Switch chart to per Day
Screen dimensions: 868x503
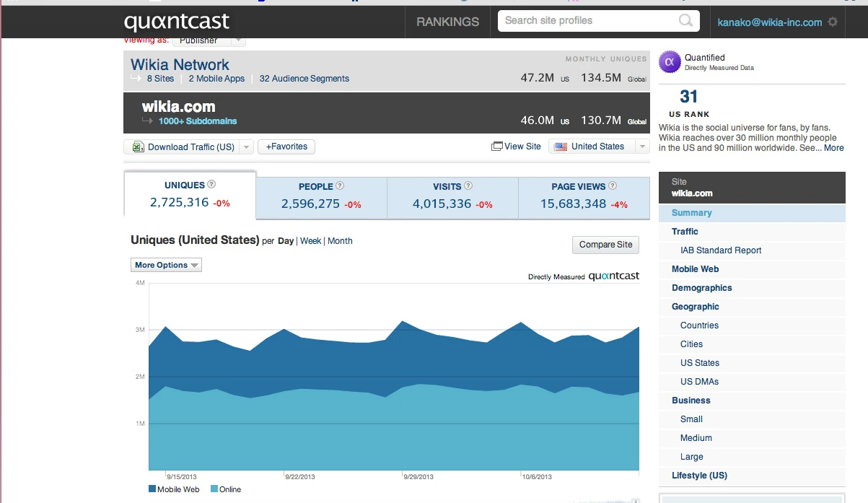[286, 241]
